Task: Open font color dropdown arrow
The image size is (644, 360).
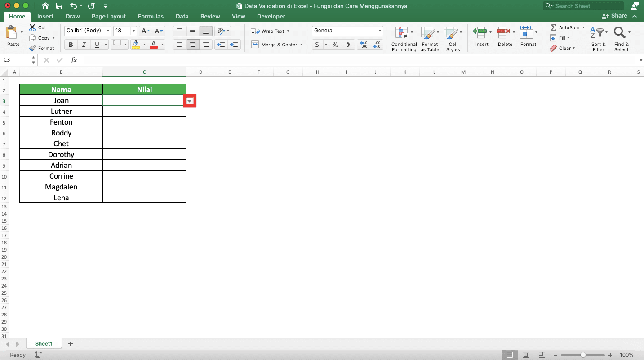Action: tap(162, 45)
